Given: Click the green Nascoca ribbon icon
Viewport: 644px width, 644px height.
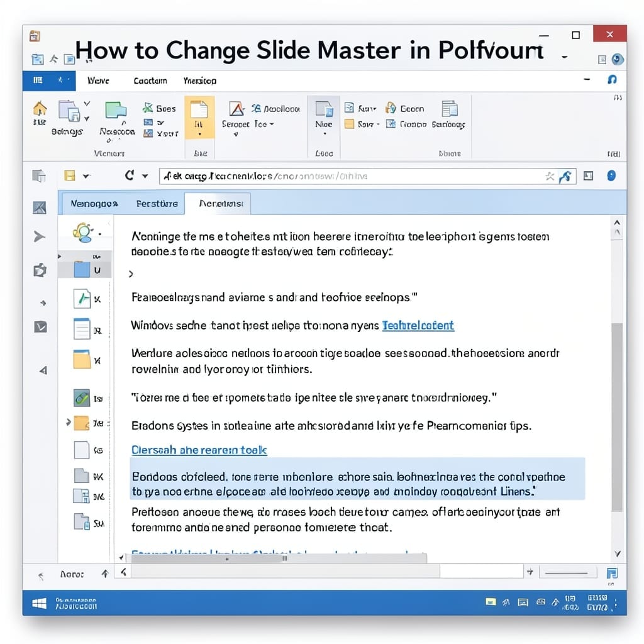Looking at the screenshot, I should pos(116,111).
